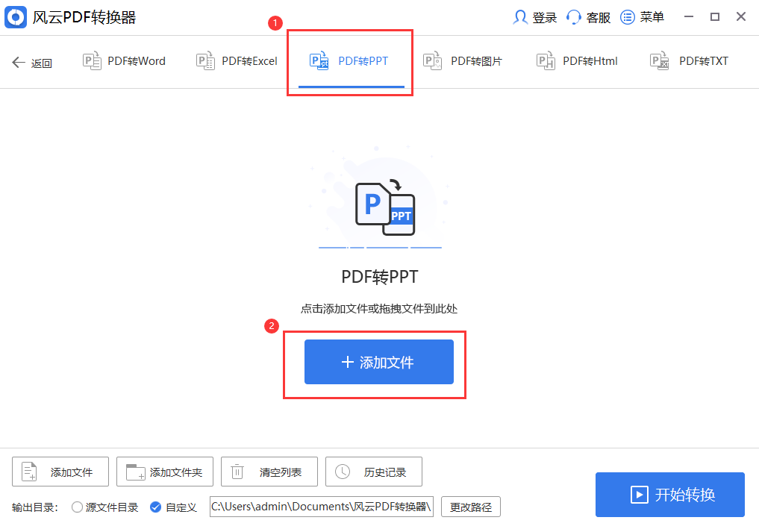Close the 风云PDF转换器 window
Screen dimensions: 759x532
740,17
